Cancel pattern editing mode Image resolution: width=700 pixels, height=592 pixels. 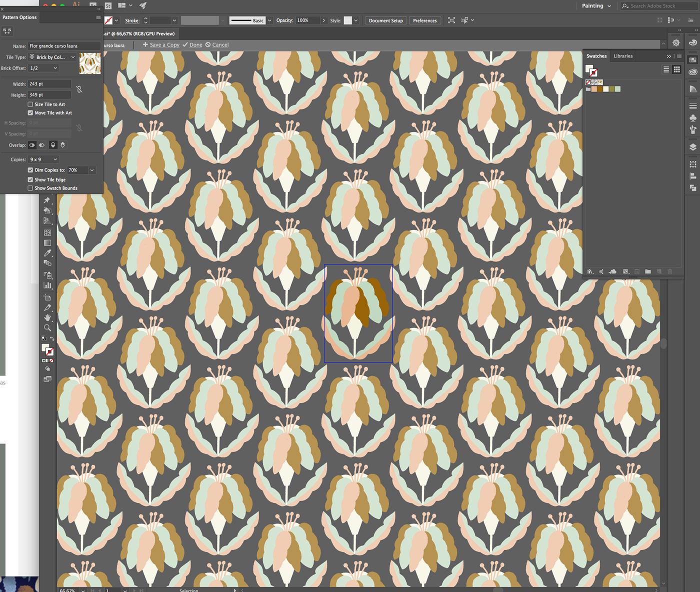pos(217,45)
